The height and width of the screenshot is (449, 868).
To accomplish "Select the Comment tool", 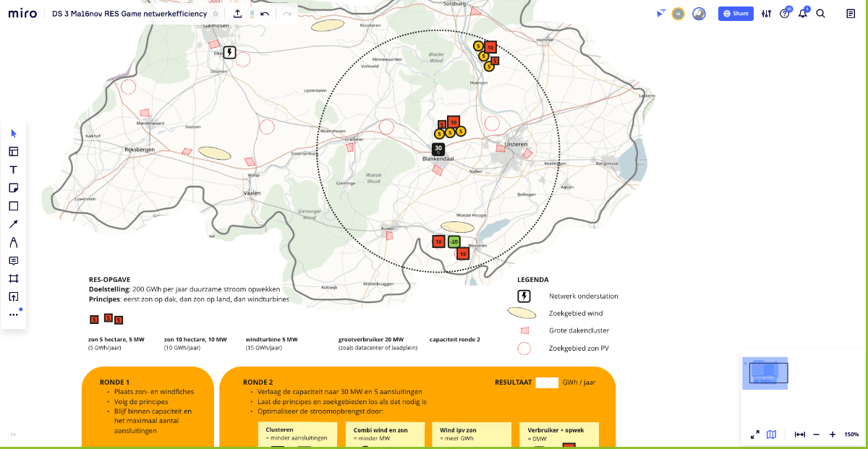I will click(x=14, y=260).
